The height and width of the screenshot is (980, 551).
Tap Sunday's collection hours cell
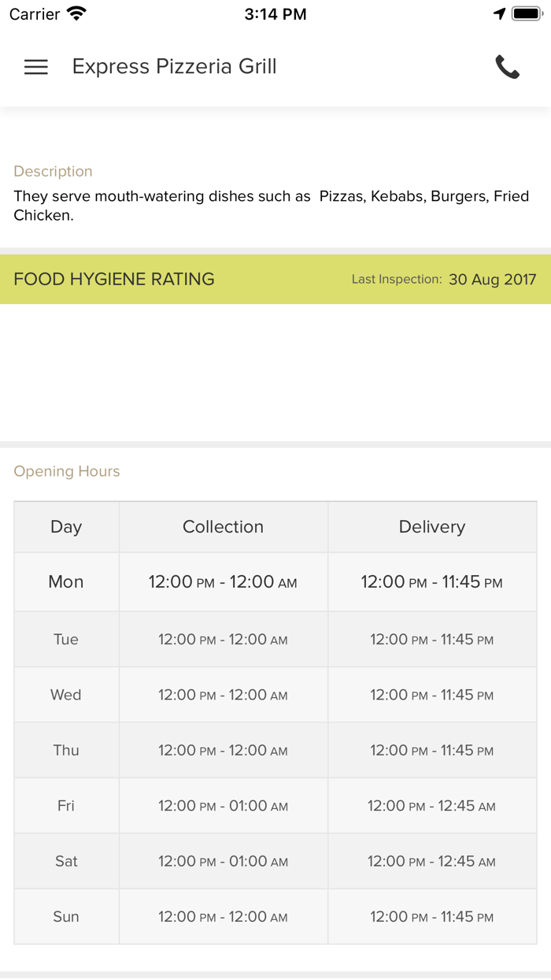click(223, 917)
